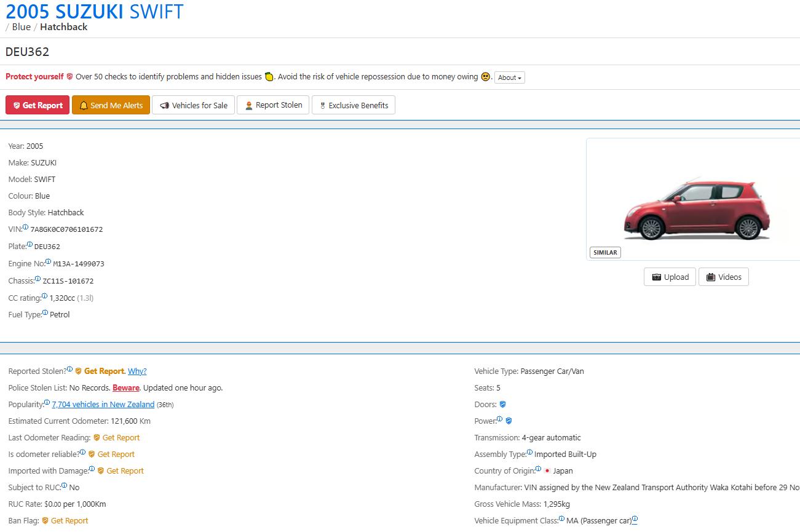Get Report for Last Odometer Reading

click(x=121, y=438)
